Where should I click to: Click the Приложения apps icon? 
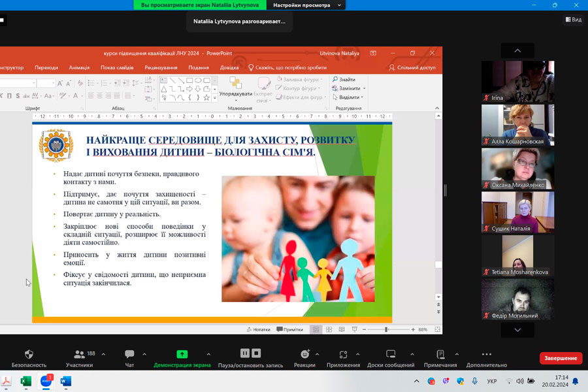pyautogui.click(x=343, y=354)
